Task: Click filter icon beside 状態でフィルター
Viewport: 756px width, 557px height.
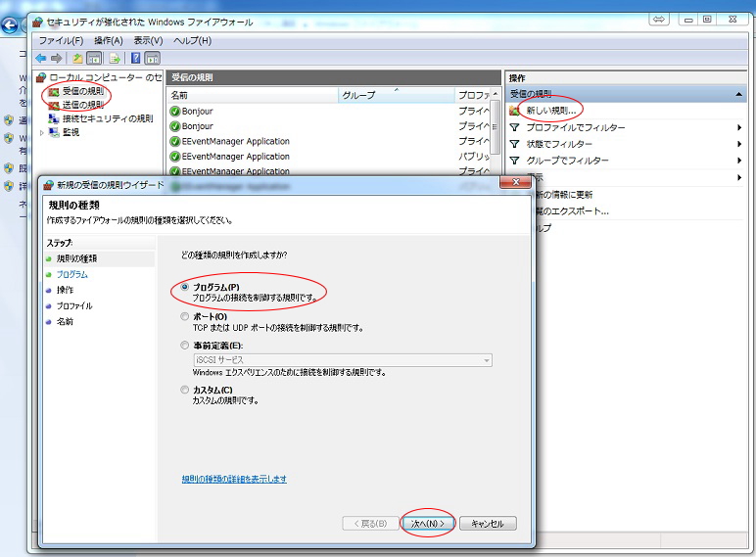Action: coord(514,144)
